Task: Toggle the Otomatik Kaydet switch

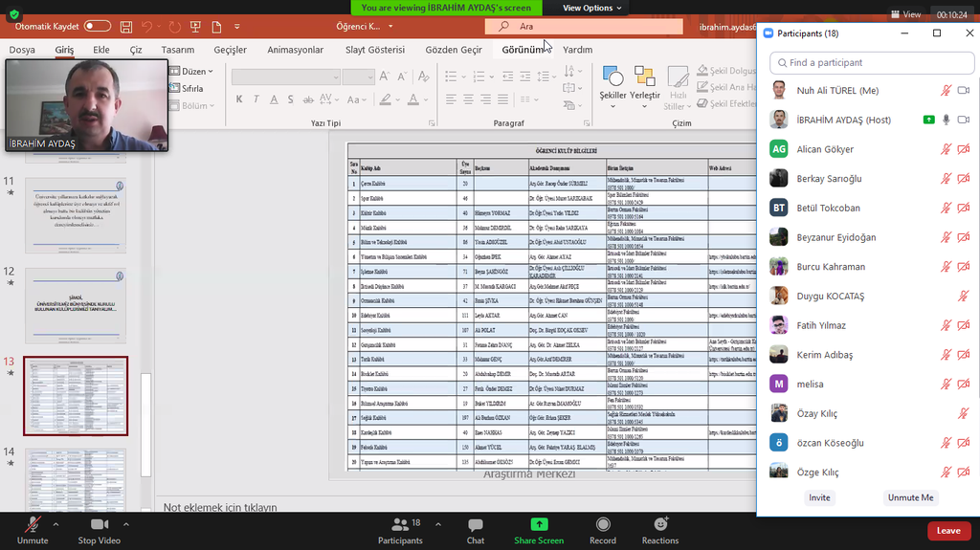Action: (97, 27)
